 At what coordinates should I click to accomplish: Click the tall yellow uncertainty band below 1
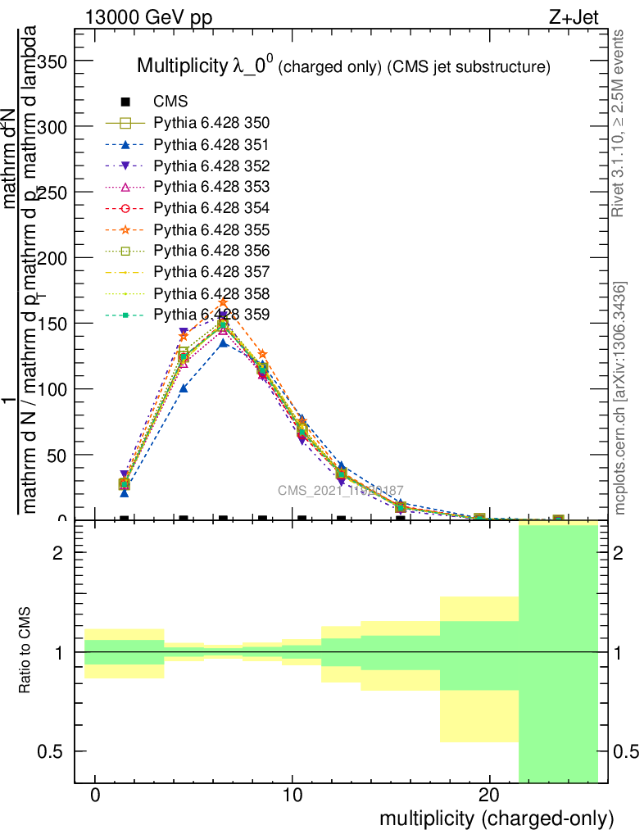[479, 716]
